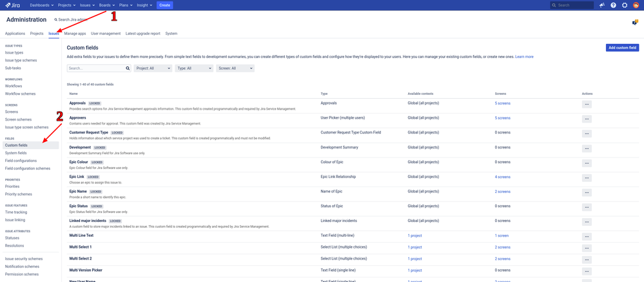Open actions menu for Approvers field

pos(587,119)
